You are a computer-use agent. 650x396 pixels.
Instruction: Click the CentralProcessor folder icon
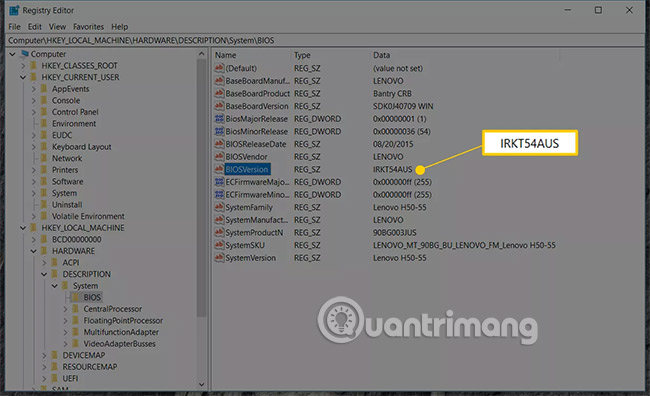tap(75, 309)
